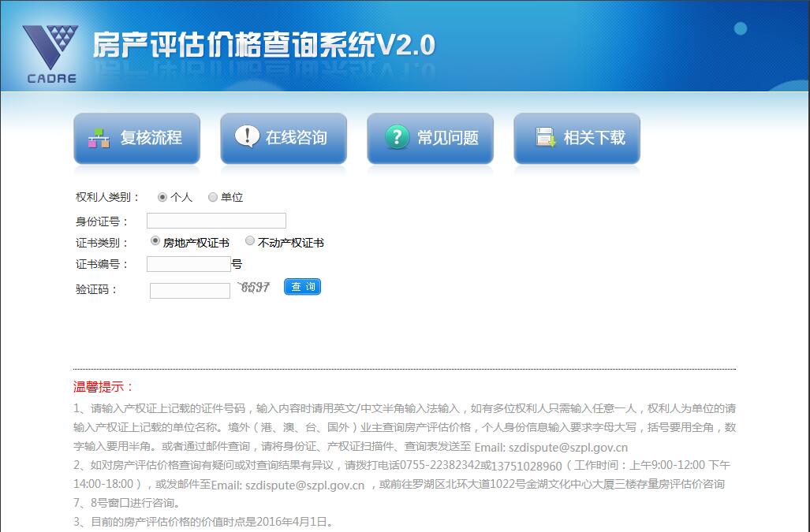The image size is (810, 532).
Task: Click the 验证码 captcha input box
Action: pyautogui.click(x=189, y=291)
